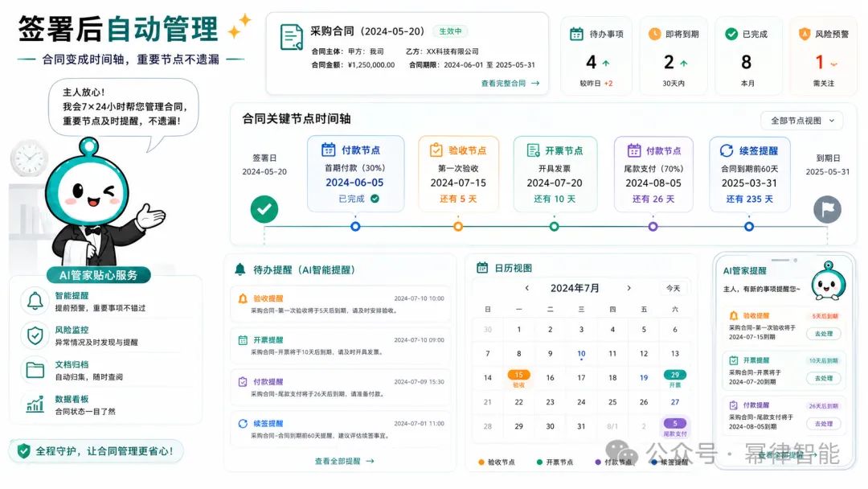Click the 数据看板 chart icon in sidebar
Image resolution: width=868 pixels, height=489 pixels.
[35, 405]
